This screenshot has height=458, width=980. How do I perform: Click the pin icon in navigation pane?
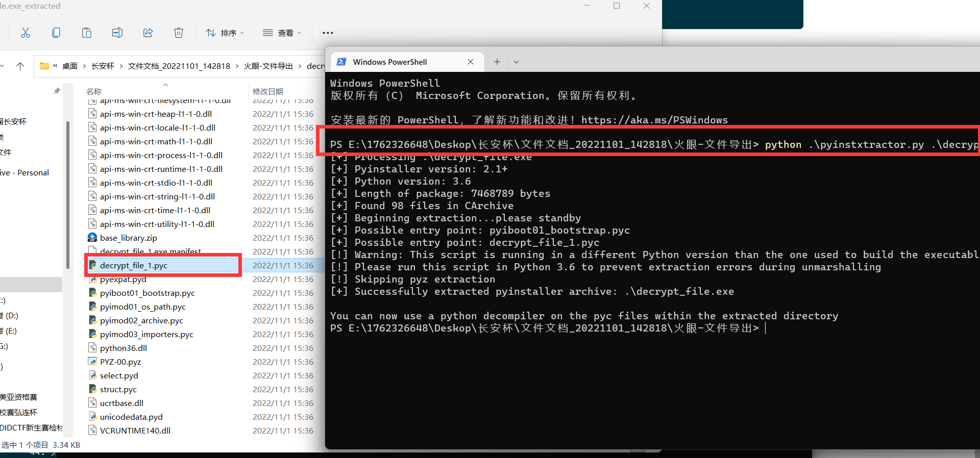(57, 91)
